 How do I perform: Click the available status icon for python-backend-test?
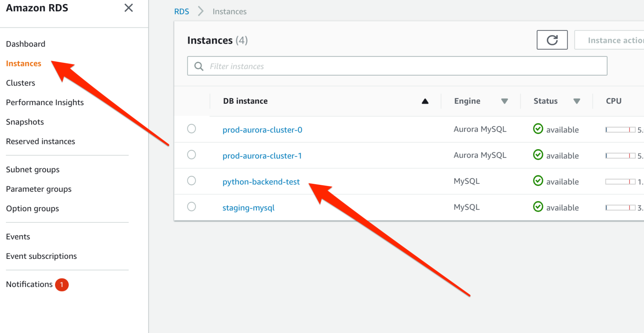tap(538, 181)
